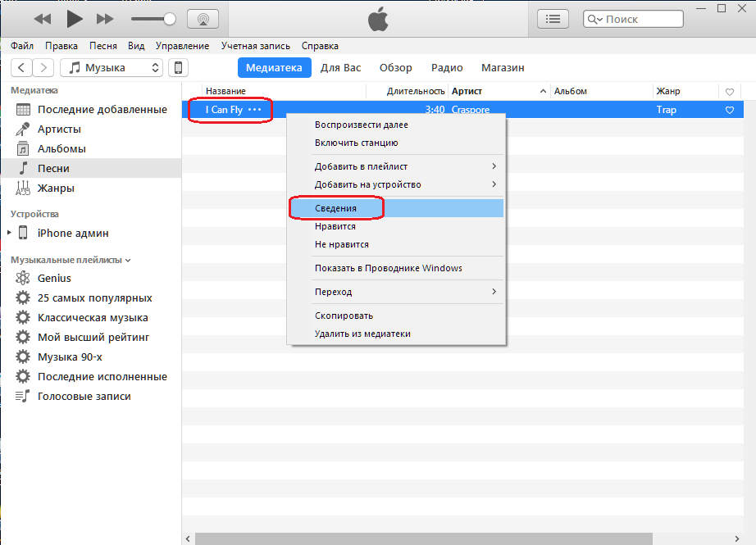Click the horizontal scrollbar thumb
The height and width of the screenshot is (545, 756).
tap(423, 538)
